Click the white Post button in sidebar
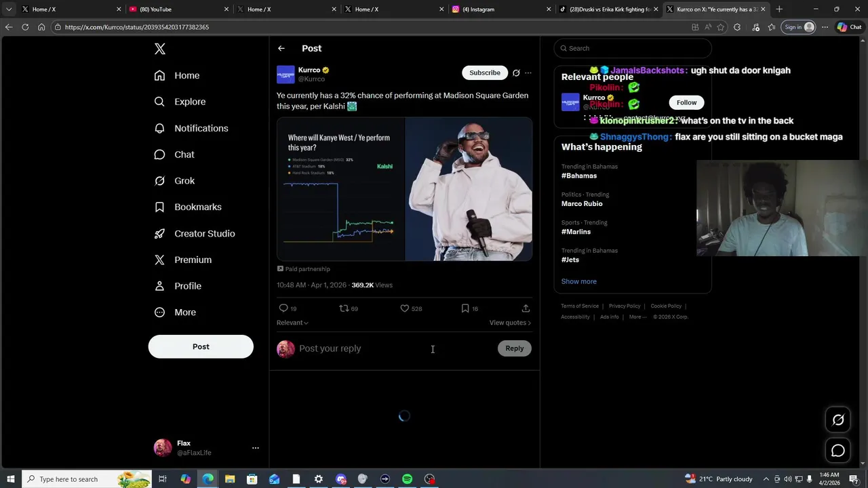The width and height of the screenshot is (868, 488). pyautogui.click(x=201, y=346)
